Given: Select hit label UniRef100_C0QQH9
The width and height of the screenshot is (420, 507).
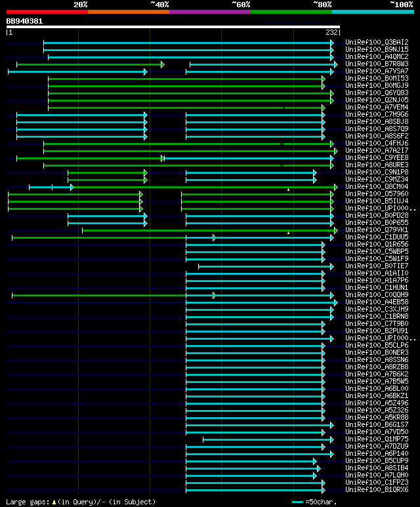Looking at the screenshot, I should 377,295.
